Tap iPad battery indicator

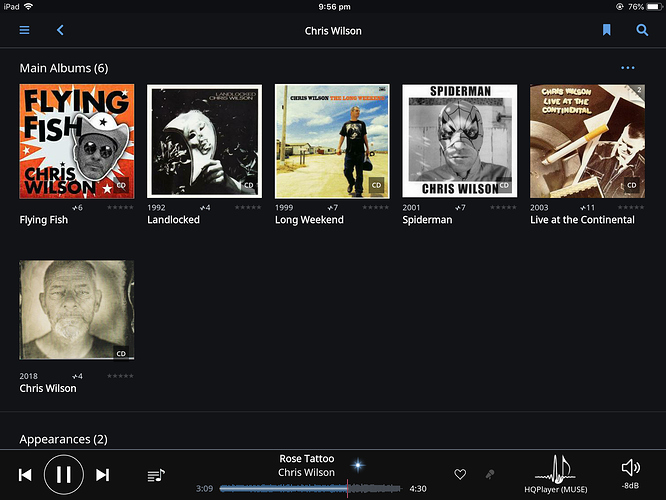click(x=654, y=6)
